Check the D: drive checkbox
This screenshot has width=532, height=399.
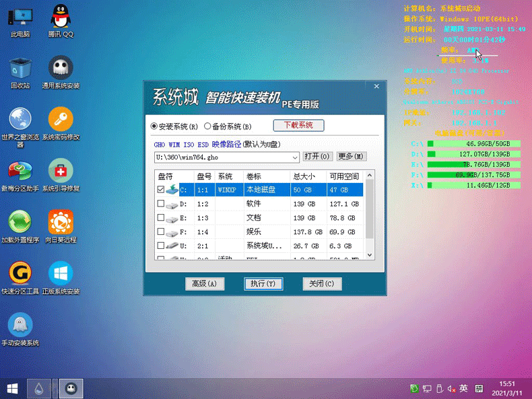[160, 204]
